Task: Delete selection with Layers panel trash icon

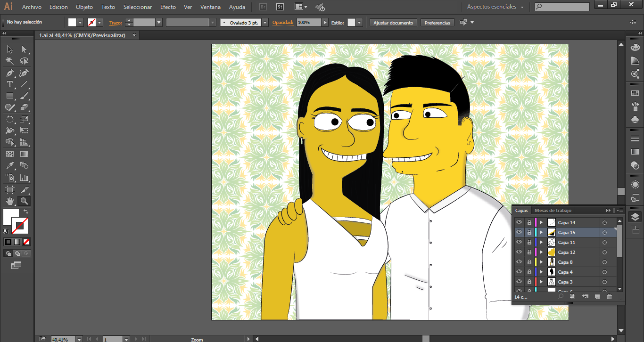Action: coord(609,297)
